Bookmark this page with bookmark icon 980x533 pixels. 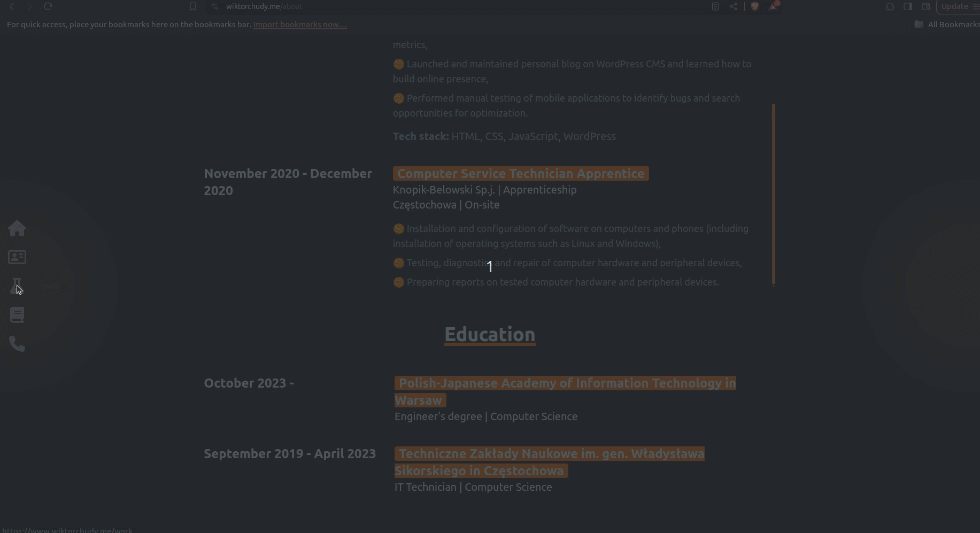pyautogui.click(x=193, y=6)
